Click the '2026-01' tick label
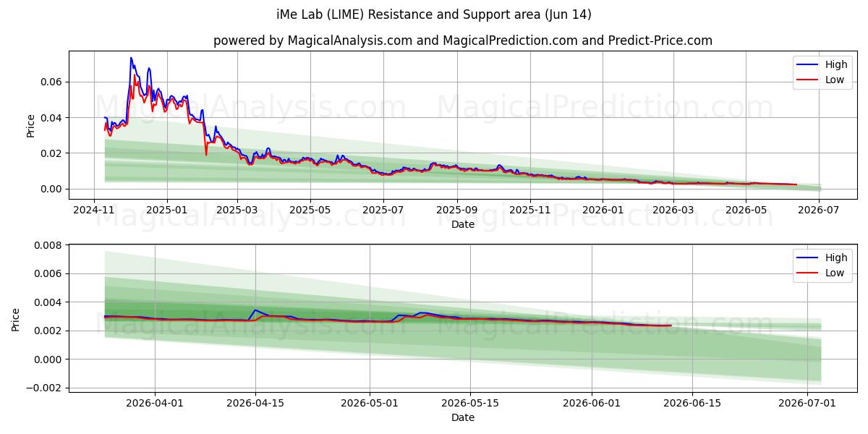The image size is (868, 434). pyautogui.click(x=603, y=210)
